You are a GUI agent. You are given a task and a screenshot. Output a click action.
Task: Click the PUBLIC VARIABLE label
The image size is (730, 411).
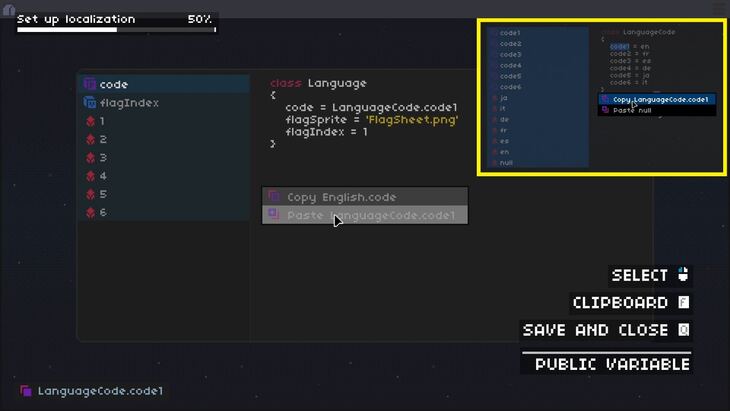click(612, 364)
